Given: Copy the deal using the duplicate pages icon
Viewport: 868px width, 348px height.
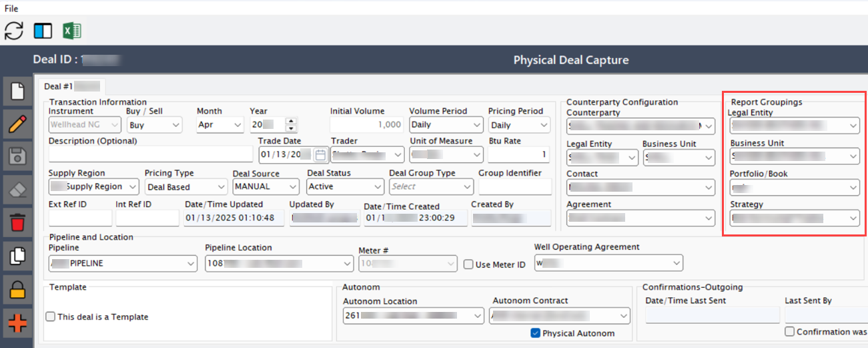Looking at the screenshot, I should (18, 256).
